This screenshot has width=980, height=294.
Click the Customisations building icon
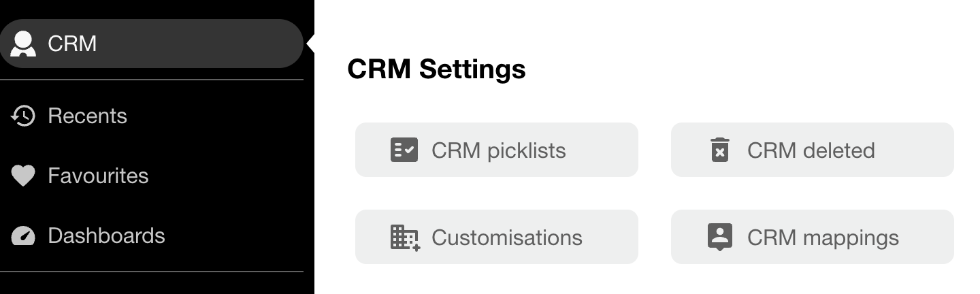[405, 237]
